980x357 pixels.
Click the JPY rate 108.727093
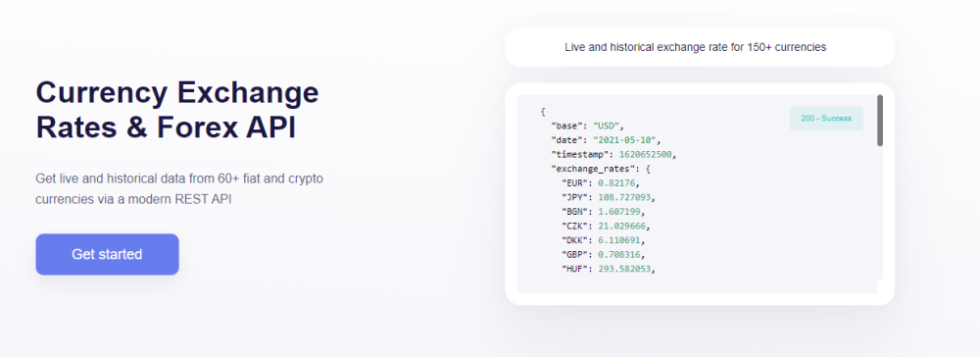click(624, 197)
